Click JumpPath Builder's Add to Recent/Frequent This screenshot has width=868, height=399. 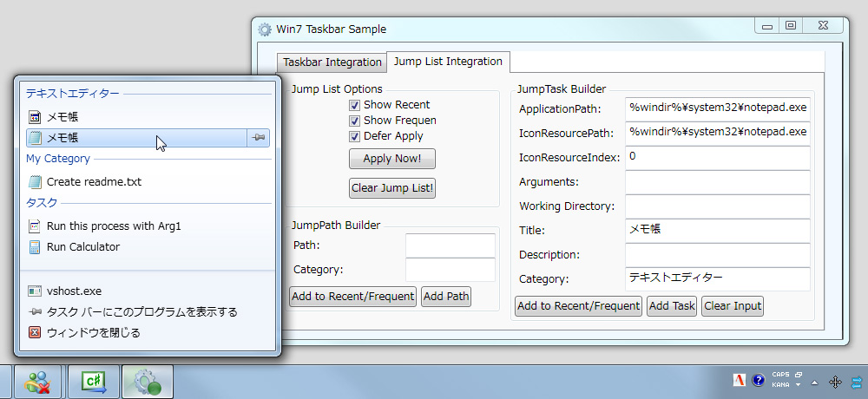click(x=352, y=297)
